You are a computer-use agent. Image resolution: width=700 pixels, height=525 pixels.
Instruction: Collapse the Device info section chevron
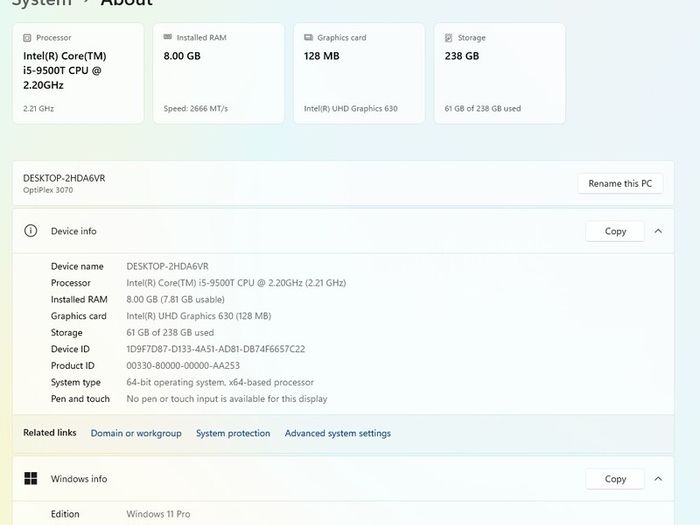658,231
